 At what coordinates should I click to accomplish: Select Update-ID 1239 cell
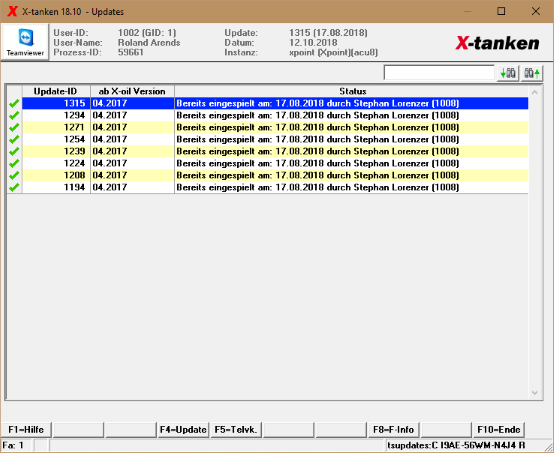[56, 151]
